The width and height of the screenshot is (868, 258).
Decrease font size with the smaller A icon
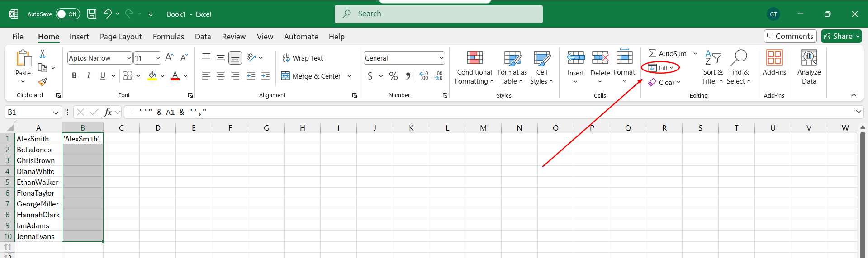(184, 57)
